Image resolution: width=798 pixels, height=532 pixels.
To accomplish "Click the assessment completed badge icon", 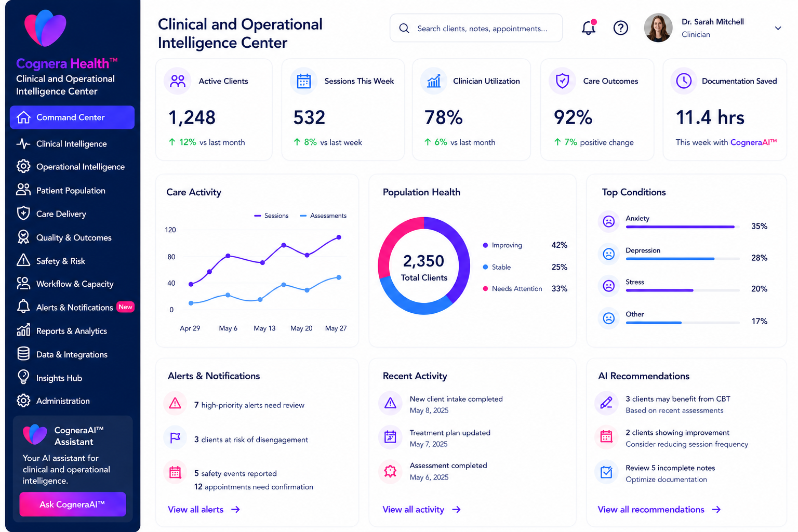I will [391, 471].
